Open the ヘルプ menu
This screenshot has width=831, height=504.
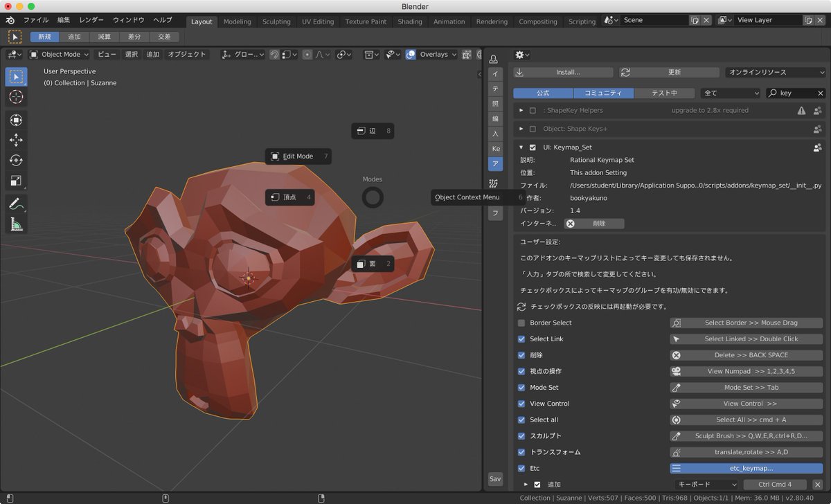(x=163, y=21)
